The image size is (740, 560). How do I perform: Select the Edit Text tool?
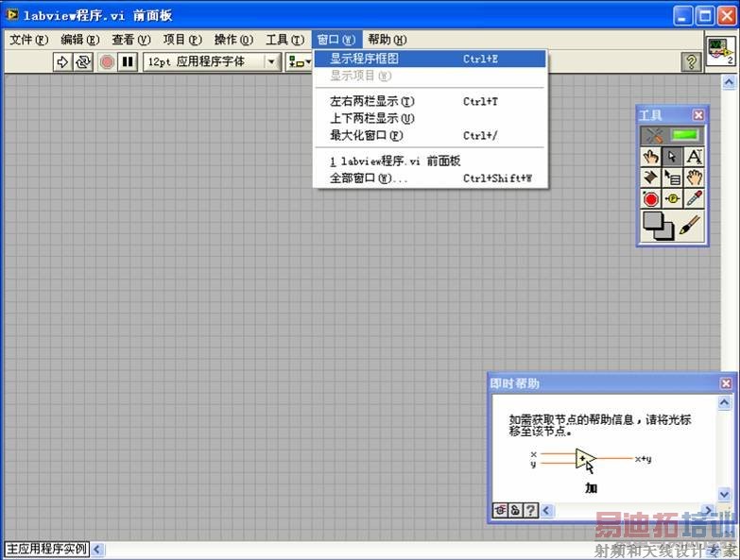(694, 157)
